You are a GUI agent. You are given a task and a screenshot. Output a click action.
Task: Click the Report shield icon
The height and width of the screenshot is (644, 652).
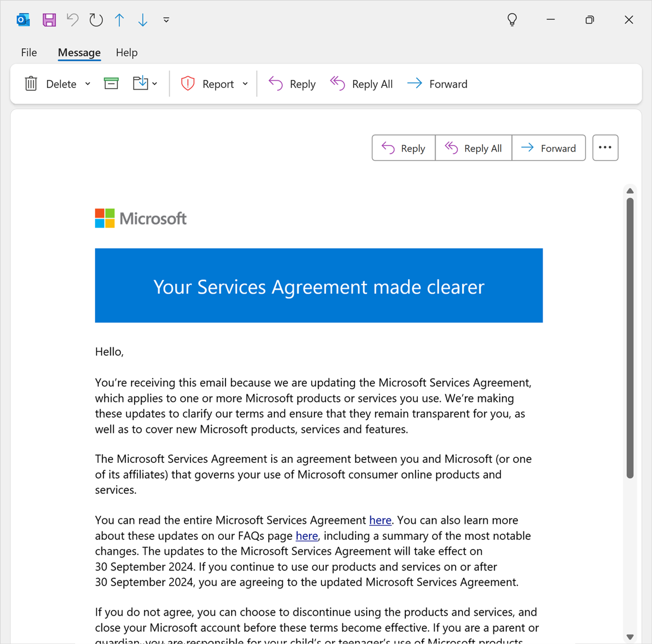(188, 83)
